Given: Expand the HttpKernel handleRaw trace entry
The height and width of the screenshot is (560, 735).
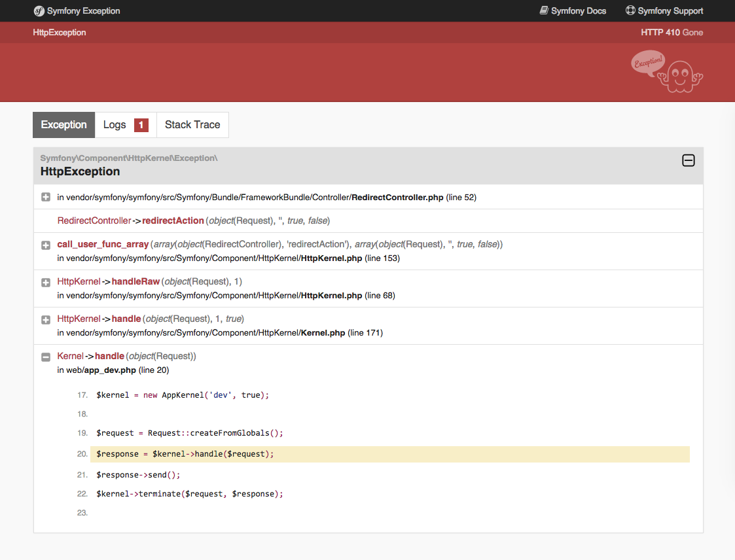Looking at the screenshot, I should (45, 283).
